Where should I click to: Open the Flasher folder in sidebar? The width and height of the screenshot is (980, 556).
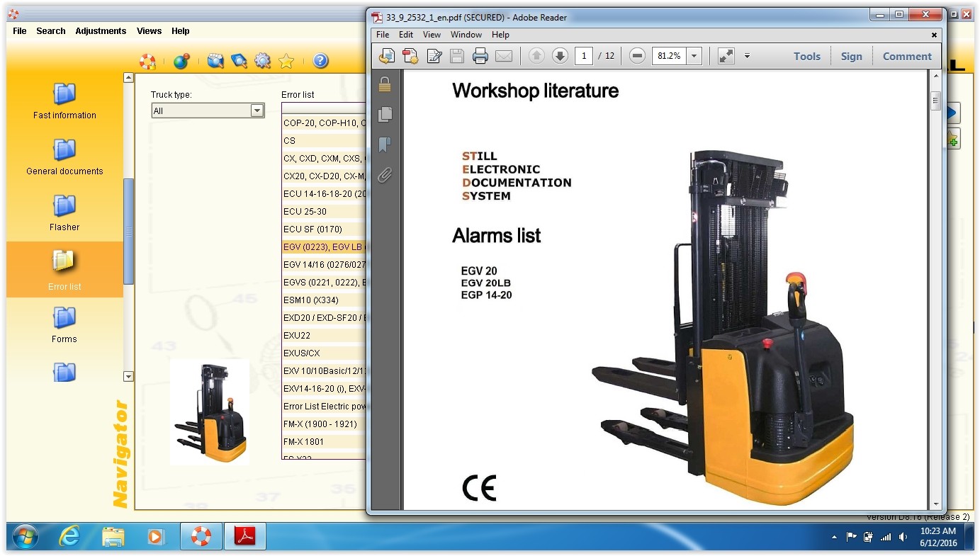tap(64, 213)
